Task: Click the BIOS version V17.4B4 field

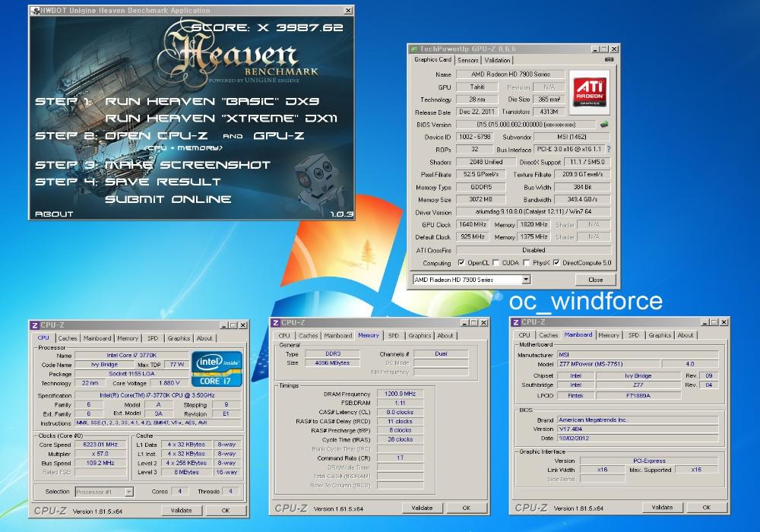Action: (x=638, y=429)
